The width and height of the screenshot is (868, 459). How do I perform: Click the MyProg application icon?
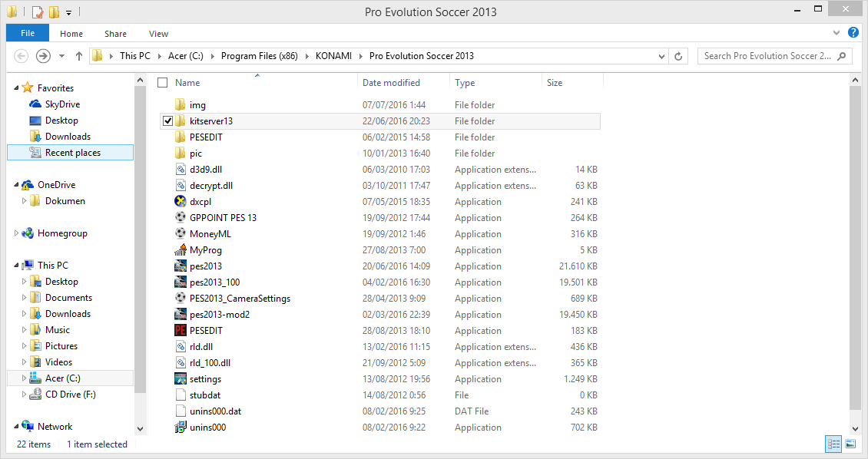[x=180, y=250]
